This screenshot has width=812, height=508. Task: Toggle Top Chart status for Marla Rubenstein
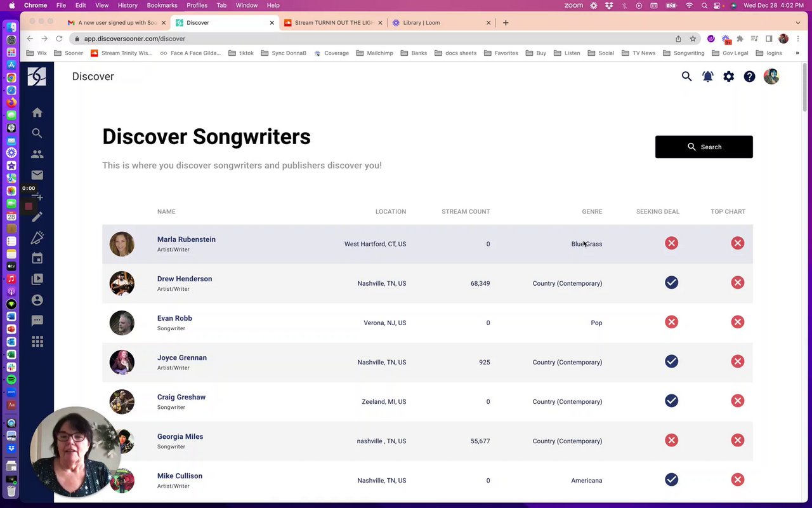point(737,243)
